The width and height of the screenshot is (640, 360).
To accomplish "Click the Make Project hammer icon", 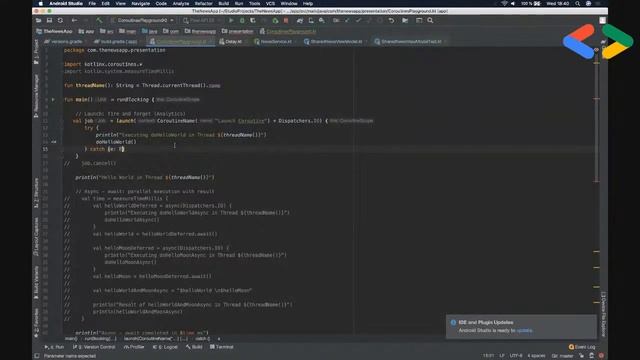I will pyautogui.click(x=100, y=20).
